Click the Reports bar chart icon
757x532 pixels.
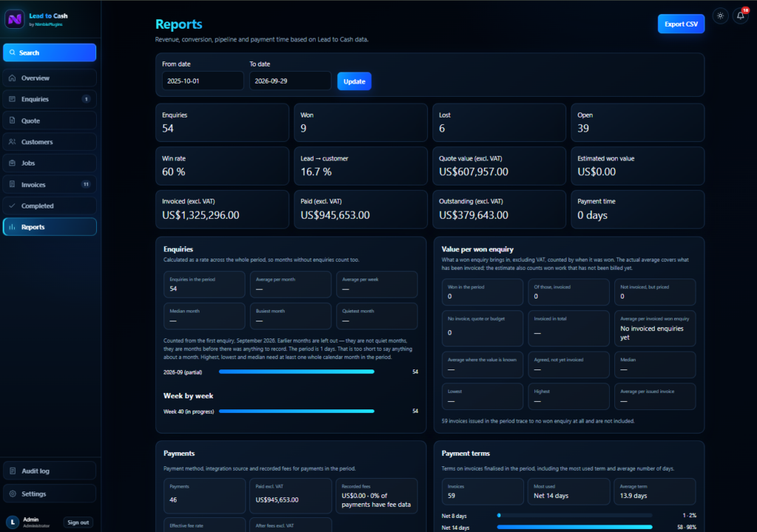pos(13,227)
